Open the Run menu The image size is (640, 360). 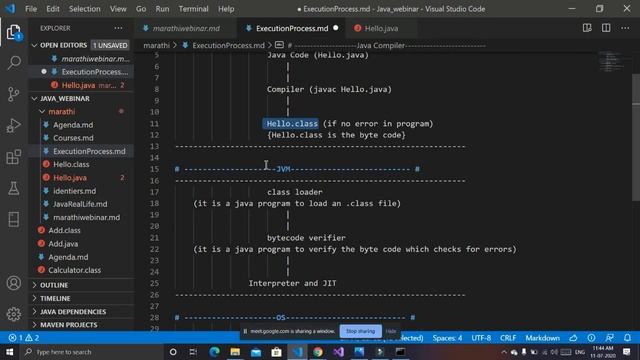(162, 9)
